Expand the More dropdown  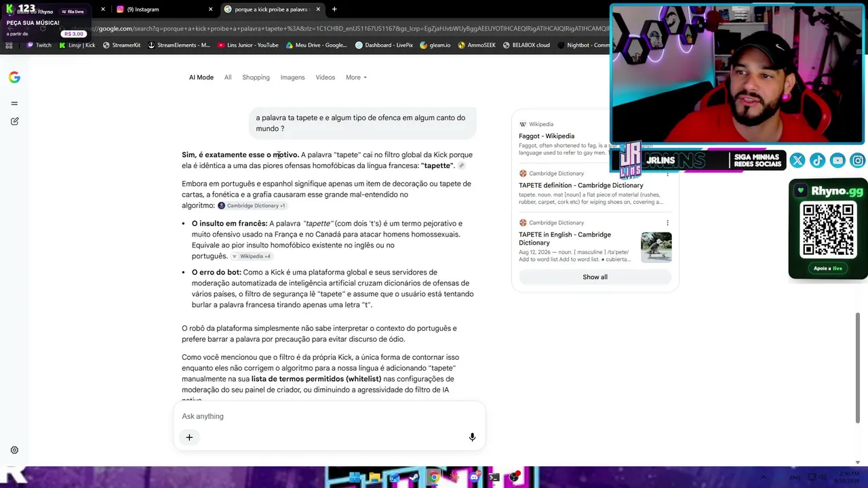coord(356,77)
